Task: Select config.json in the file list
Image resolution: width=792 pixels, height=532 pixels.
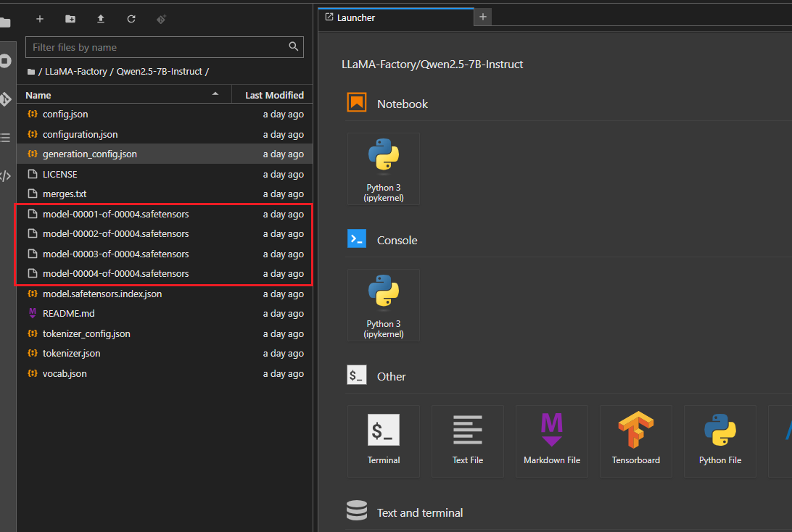Action: pos(165,114)
